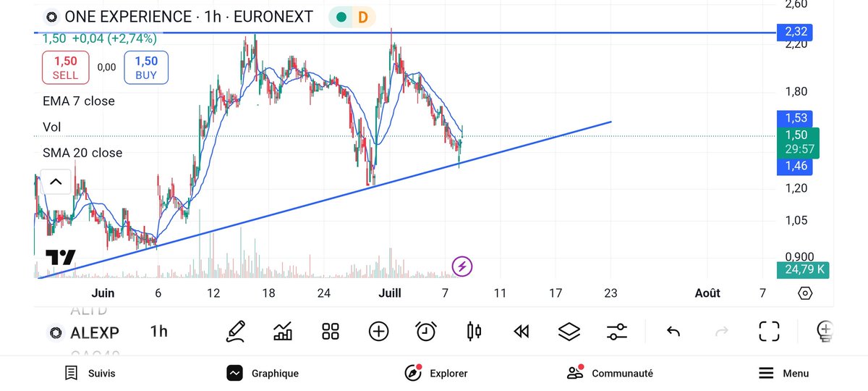The image size is (868, 391).
Task: Open the Suivis watchlist tab
Action: 90,374
